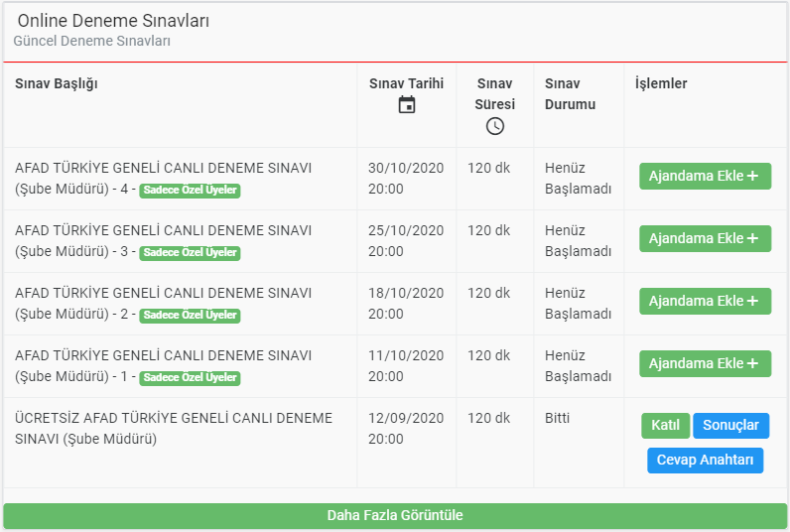Open Sonuçlar for the finished exam
This screenshot has height=532, width=790.
coord(730,425)
